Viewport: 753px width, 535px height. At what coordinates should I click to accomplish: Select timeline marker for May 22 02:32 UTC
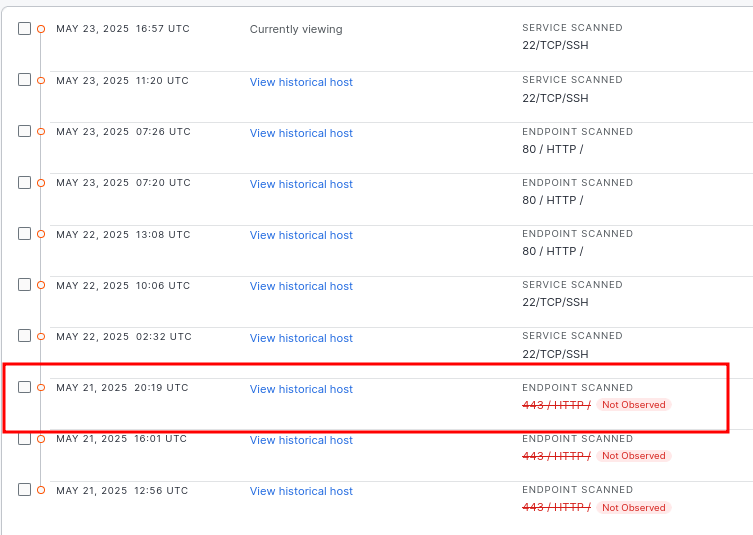click(x=41, y=337)
